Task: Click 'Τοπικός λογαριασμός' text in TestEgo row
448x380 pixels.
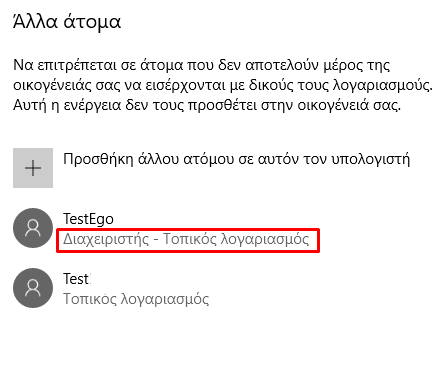Action: pyautogui.click(x=236, y=239)
